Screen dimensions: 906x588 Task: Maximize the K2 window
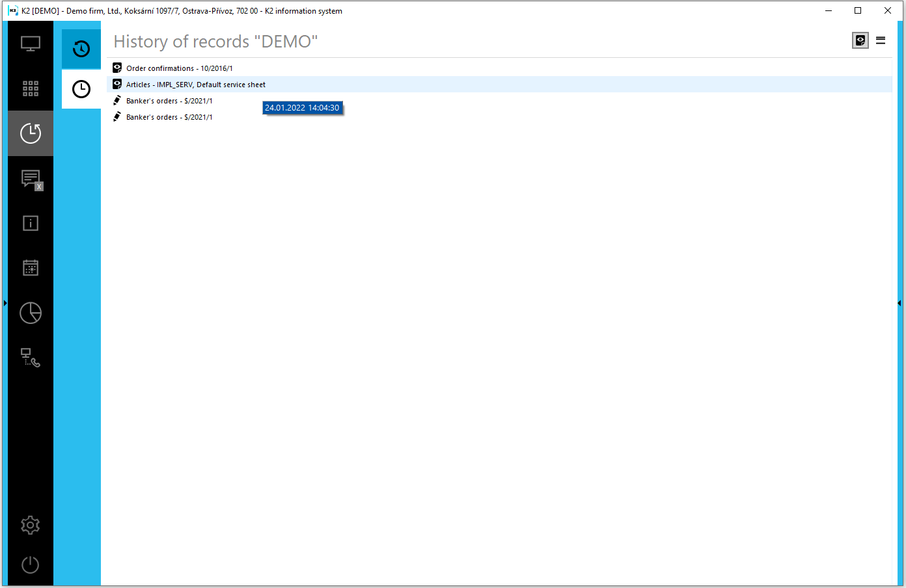click(x=858, y=10)
